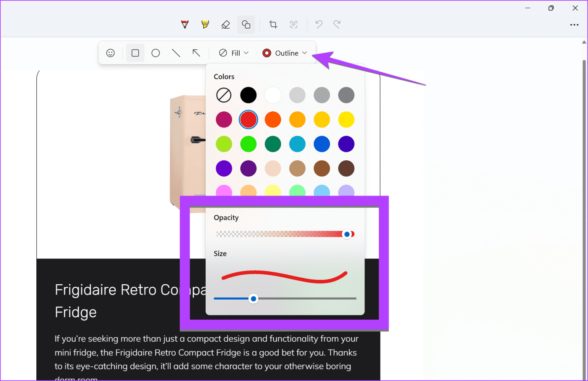Open the image crop tool

point(273,24)
